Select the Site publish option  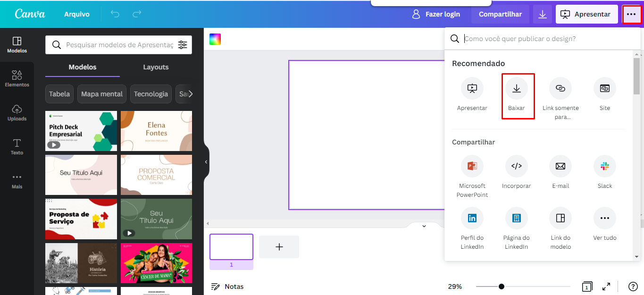click(x=605, y=94)
